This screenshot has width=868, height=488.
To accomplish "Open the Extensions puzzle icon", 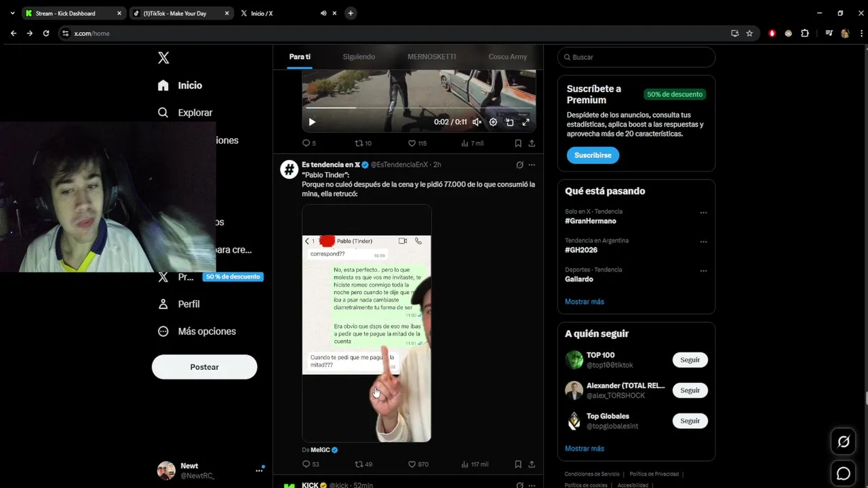I will click(805, 33).
